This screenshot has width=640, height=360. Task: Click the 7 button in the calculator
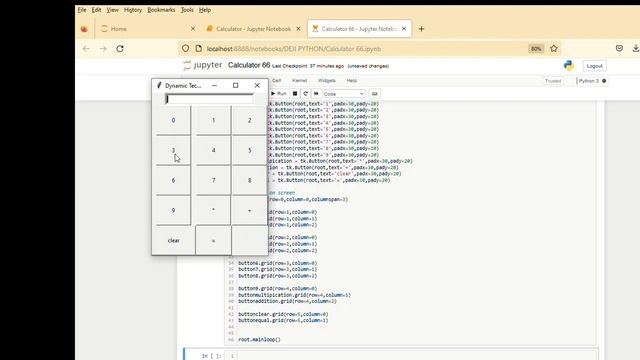213,180
